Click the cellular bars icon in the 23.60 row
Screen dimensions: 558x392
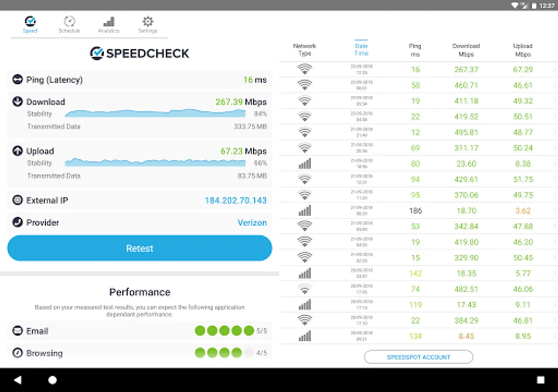(x=305, y=163)
